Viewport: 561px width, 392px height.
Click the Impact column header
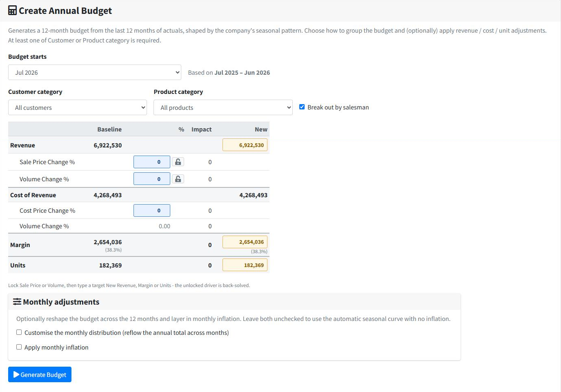click(201, 129)
